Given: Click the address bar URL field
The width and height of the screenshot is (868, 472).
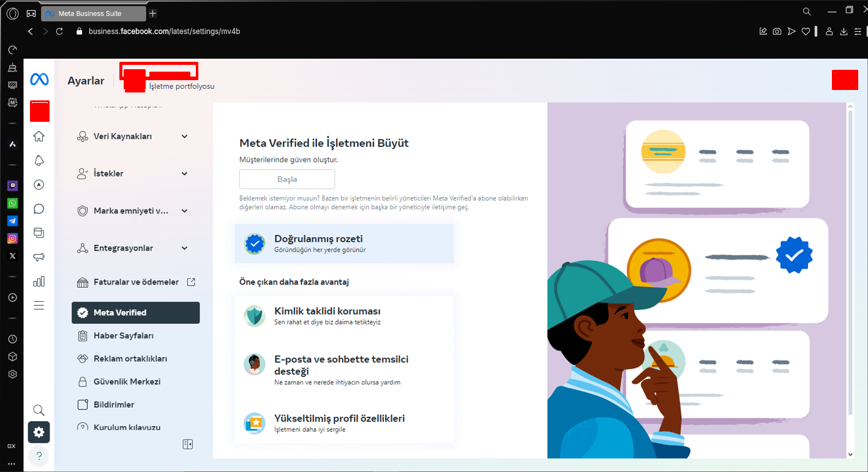Looking at the screenshot, I should pos(165,31).
